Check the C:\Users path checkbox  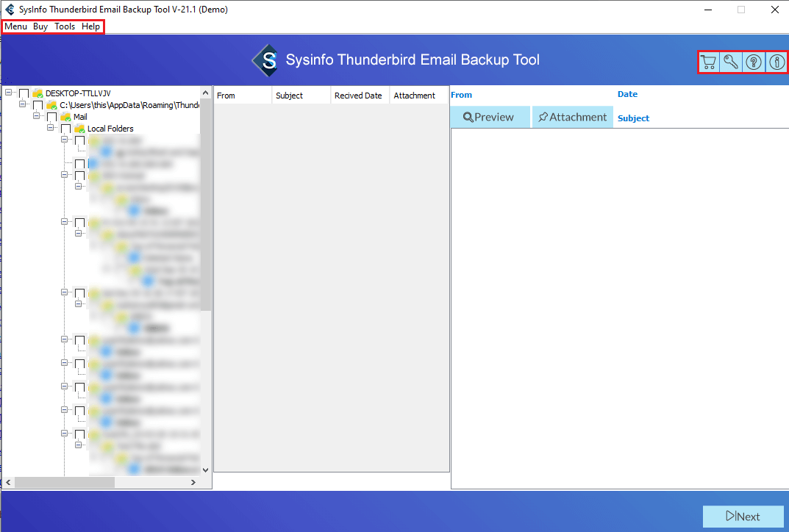[x=38, y=105]
